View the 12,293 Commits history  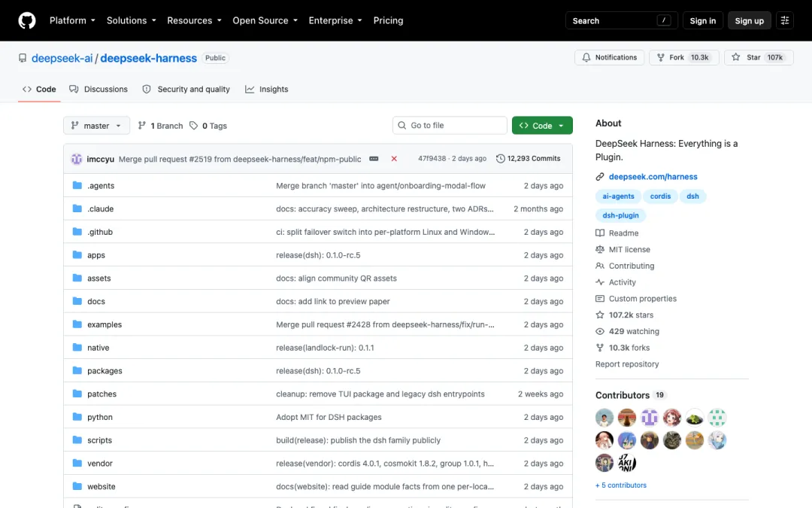tap(529, 159)
